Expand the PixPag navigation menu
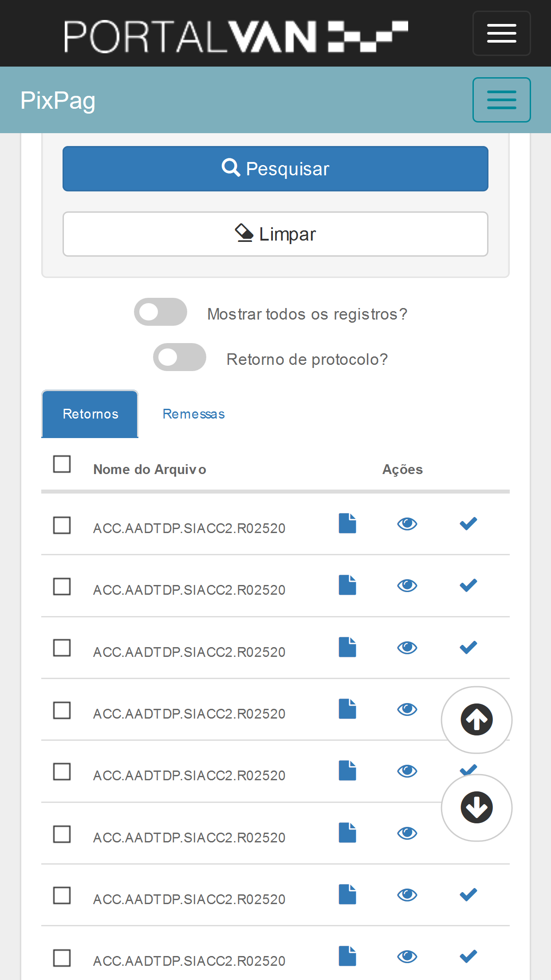This screenshot has height=980, width=551. click(501, 100)
